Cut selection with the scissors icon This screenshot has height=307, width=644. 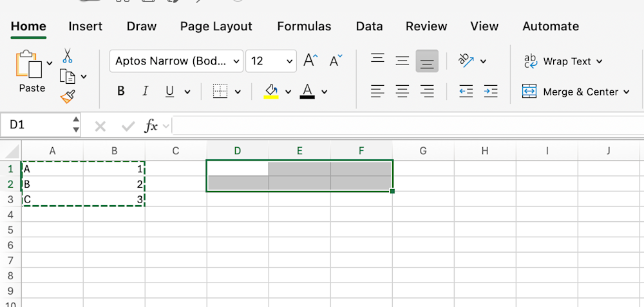(68, 55)
